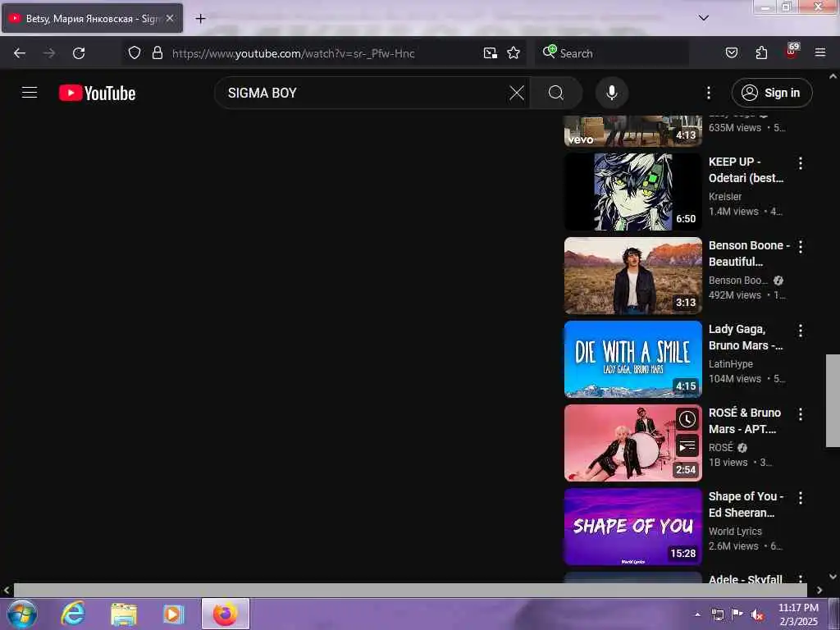The width and height of the screenshot is (840, 630).
Task: Play Die With A Smile thumbnail
Action: (x=632, y=359)
